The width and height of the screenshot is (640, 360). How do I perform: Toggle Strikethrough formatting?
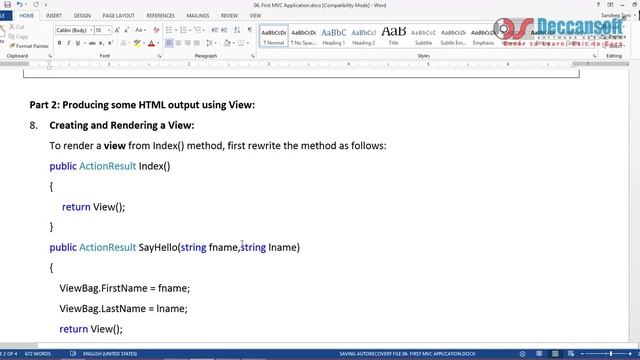click(x=92, y=43)
